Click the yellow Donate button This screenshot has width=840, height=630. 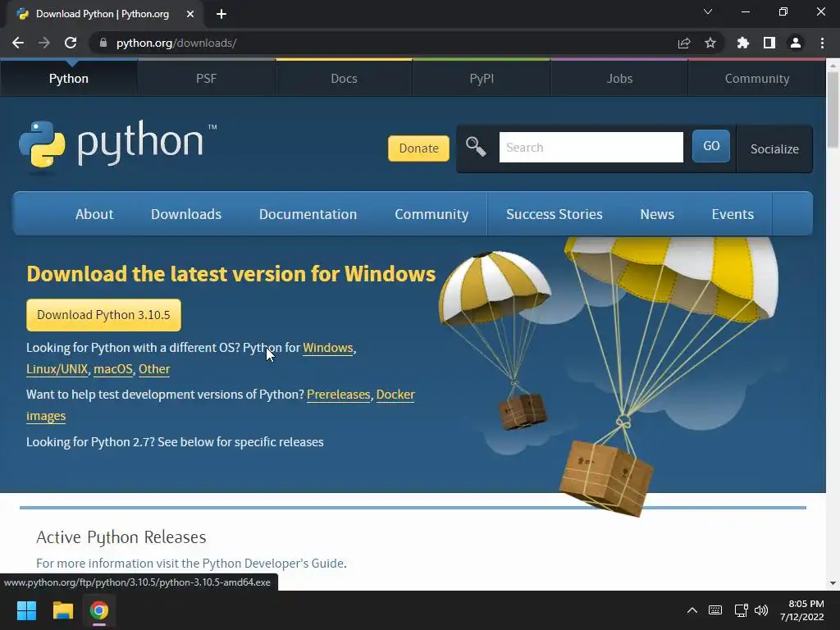pos(418,148)
